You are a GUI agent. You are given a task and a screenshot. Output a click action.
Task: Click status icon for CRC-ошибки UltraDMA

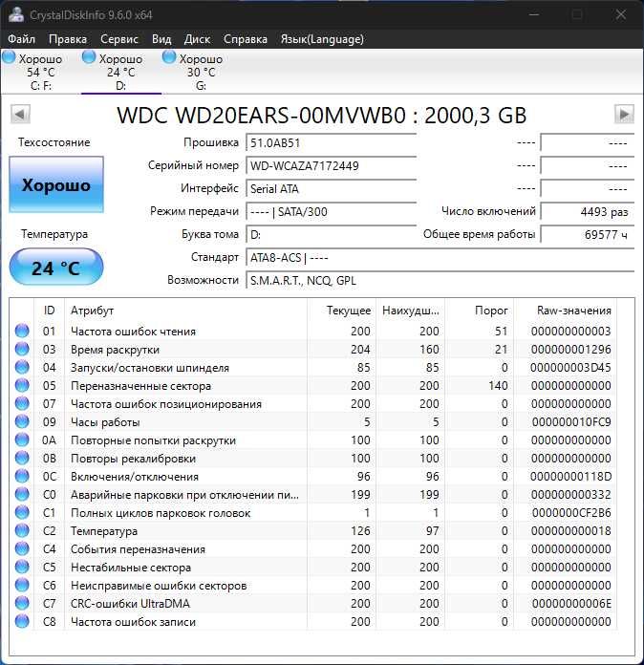coord(22,603)
